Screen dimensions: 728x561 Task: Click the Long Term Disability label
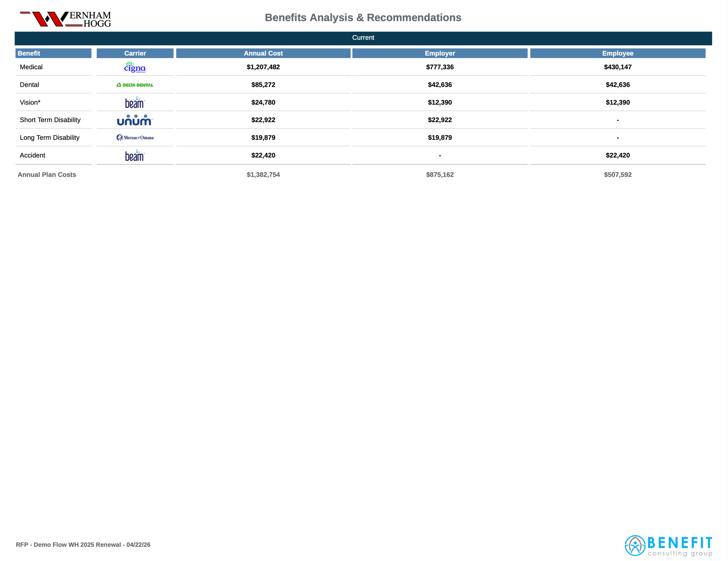click(x=49, y=138)
